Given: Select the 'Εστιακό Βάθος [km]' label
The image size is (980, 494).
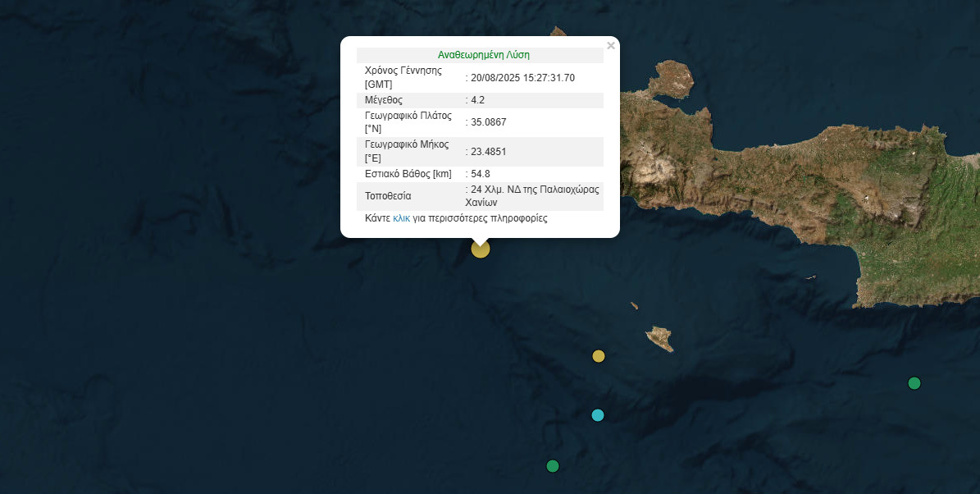Looking at the screenshot, I should [408, 174].
